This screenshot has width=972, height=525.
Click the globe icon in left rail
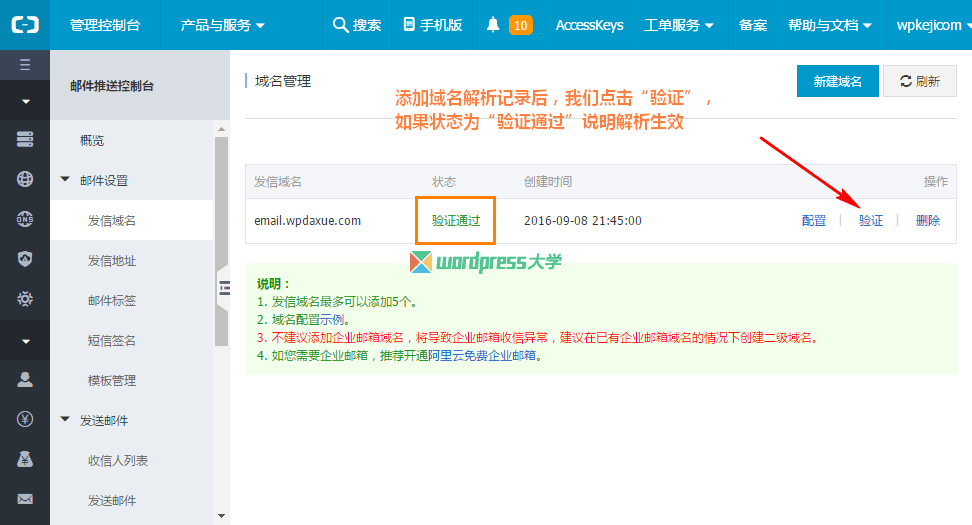click(x=25, y=179)
